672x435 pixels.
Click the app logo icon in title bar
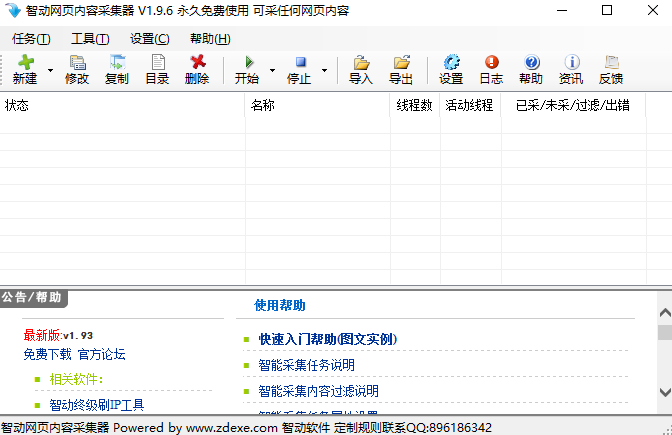click(x=12, y=10)
